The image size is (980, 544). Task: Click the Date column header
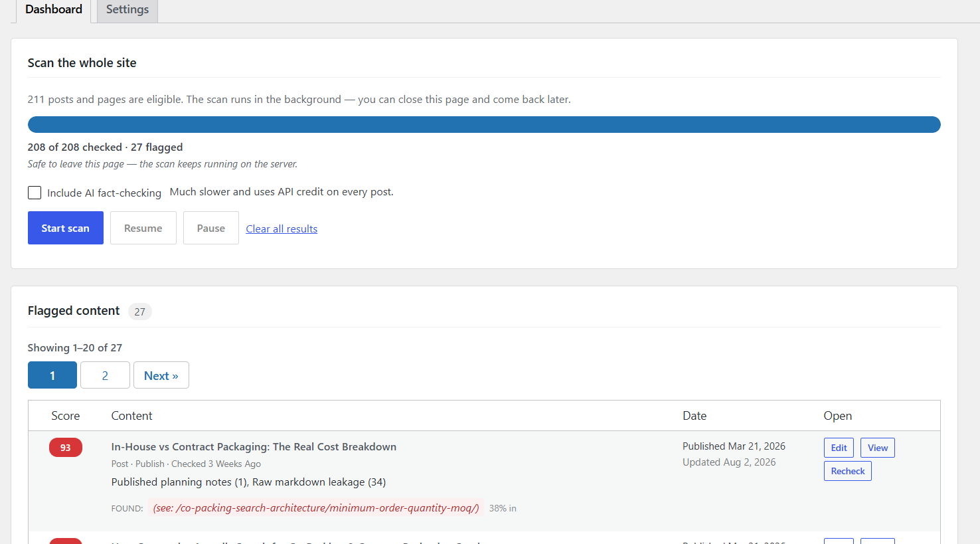coord(694,416)
